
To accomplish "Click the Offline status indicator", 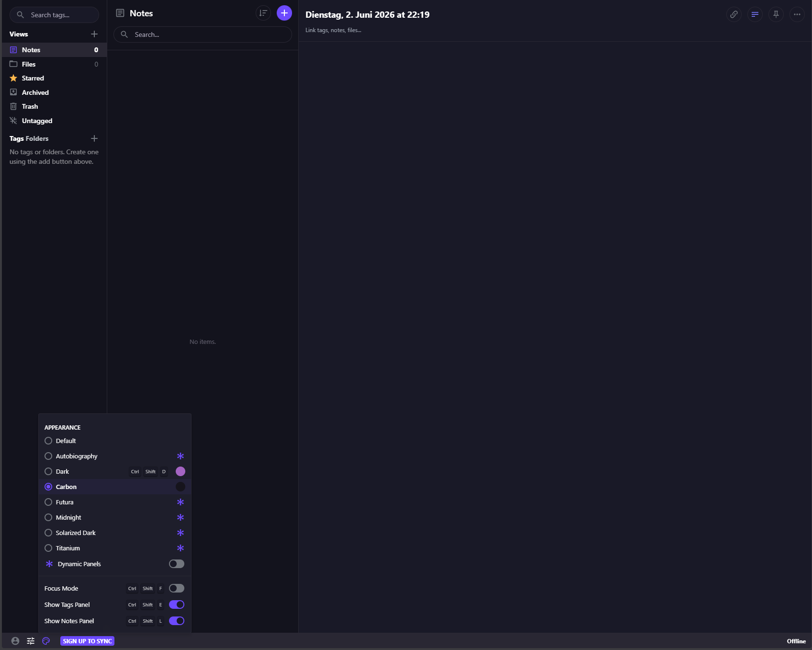I will click(796, 641).
